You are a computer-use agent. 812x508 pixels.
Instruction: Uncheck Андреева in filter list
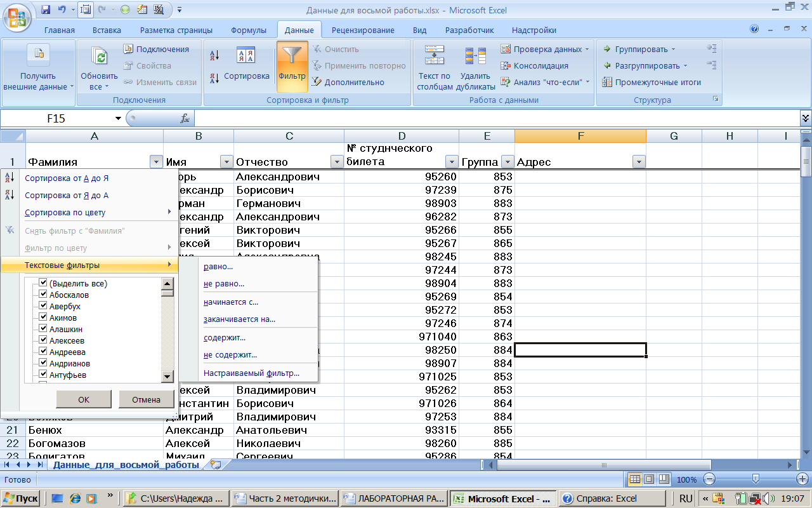pos(43,352)
